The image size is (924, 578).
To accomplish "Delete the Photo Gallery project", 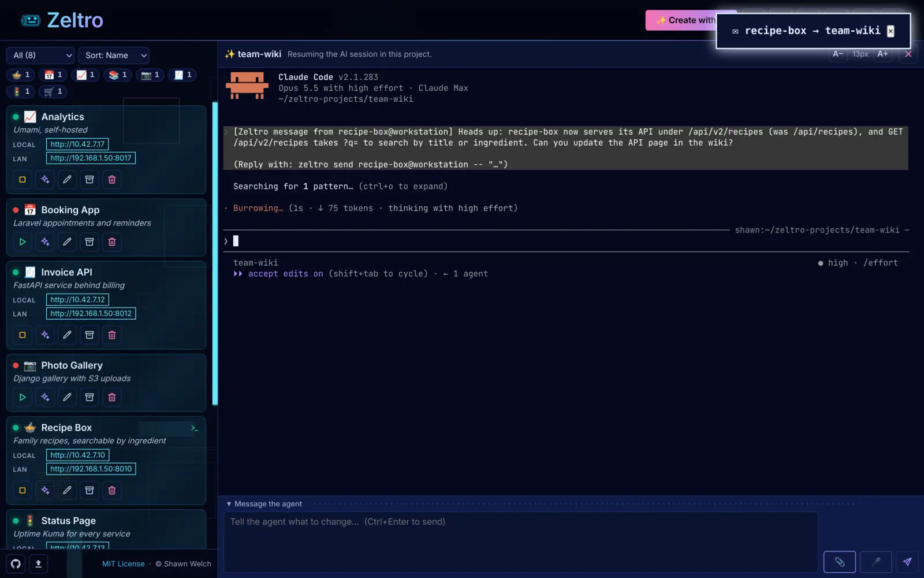I will pos(112,398).
